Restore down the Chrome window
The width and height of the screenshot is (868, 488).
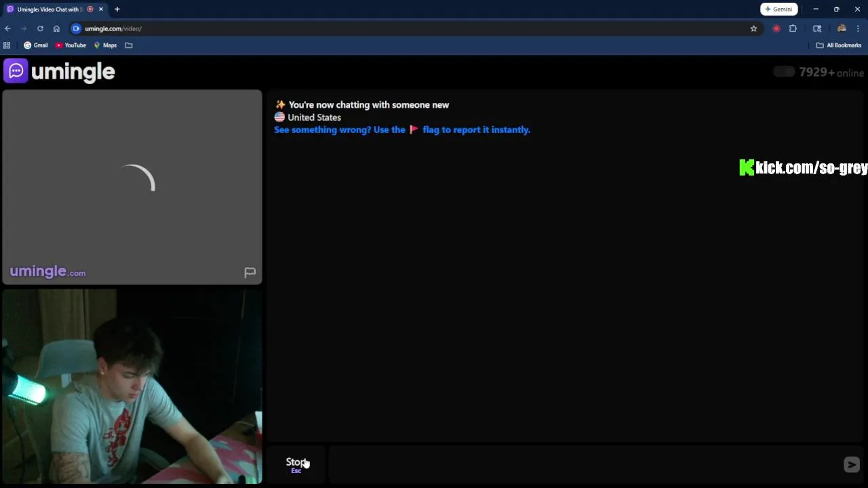[837, 9]
